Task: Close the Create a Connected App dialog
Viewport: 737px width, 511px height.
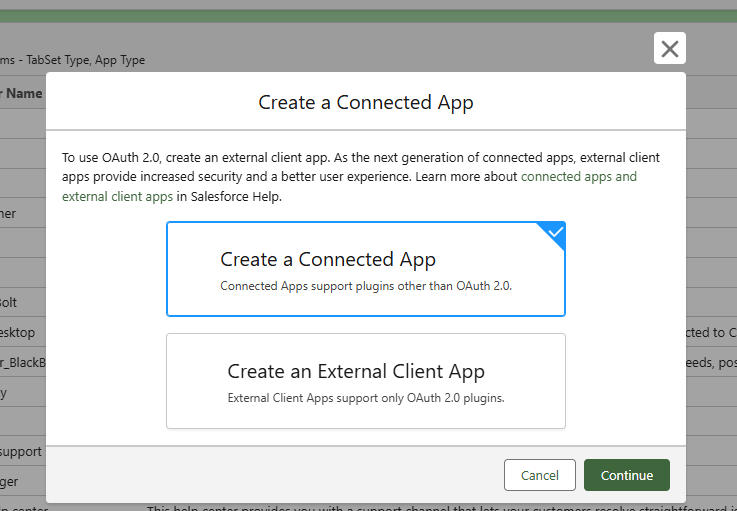Action: coord(669,48)
